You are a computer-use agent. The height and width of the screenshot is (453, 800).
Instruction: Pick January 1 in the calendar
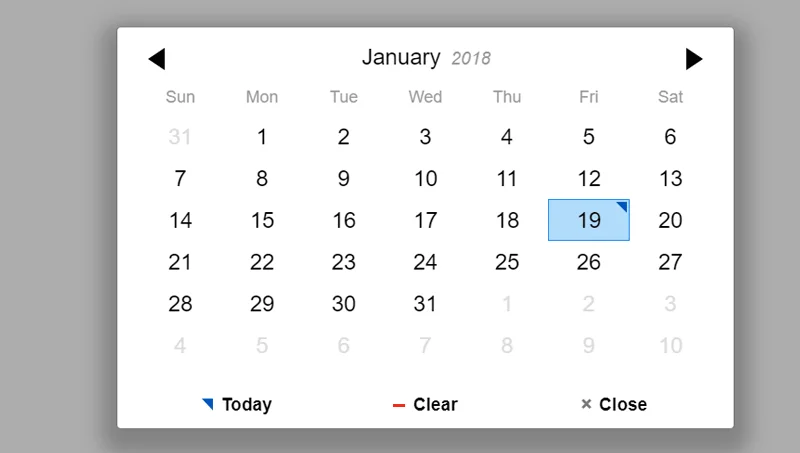click(x=262, y=137)
